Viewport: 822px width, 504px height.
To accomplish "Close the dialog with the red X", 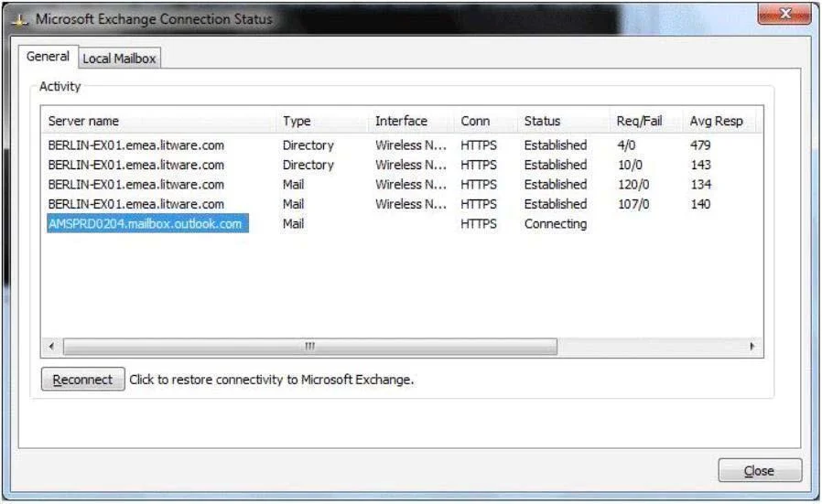I will (x=784, y=14).
